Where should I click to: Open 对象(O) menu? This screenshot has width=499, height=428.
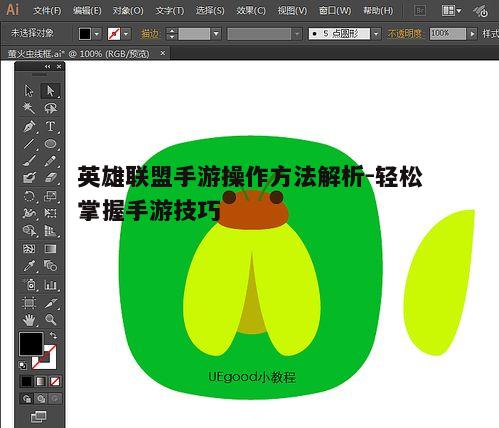coord(128,11)
